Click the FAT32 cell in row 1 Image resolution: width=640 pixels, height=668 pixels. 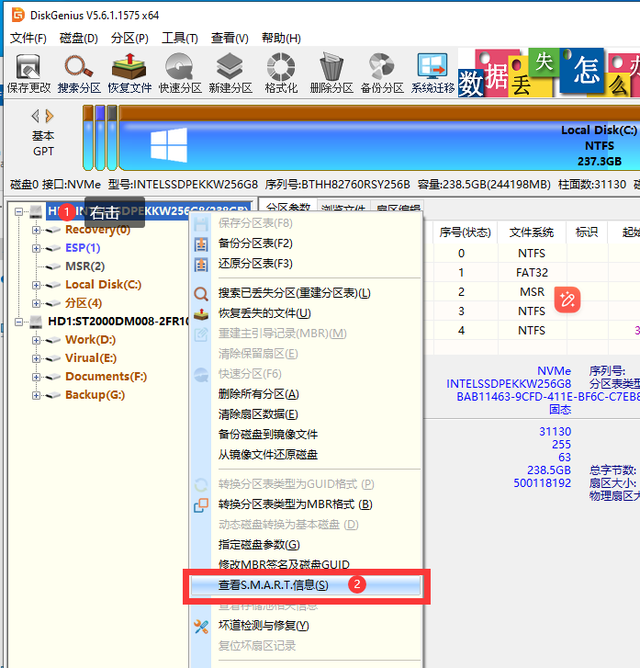tap(531, 273)
